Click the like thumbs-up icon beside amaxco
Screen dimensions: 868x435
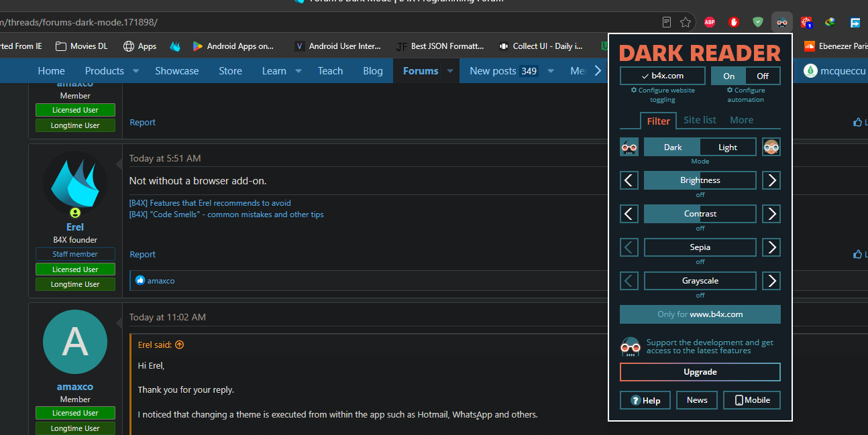140,280
